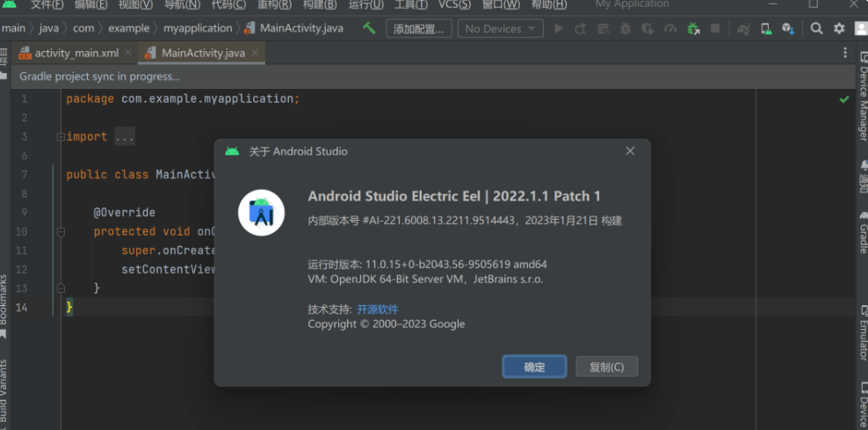The height and width of the screenshot is (430, 868).
Task: Click the @Override annotation on line 9
Action: 124,213
